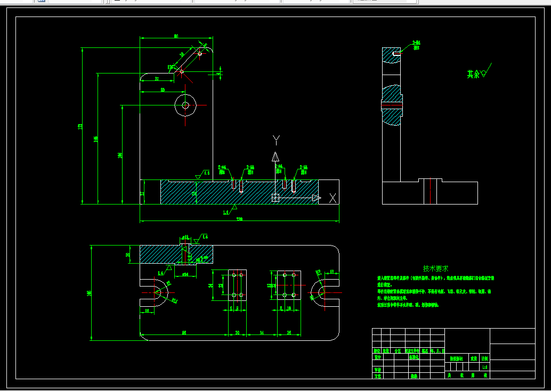Click the Y axis arrowhead of the UCS icon

click(x=275, y=157)
